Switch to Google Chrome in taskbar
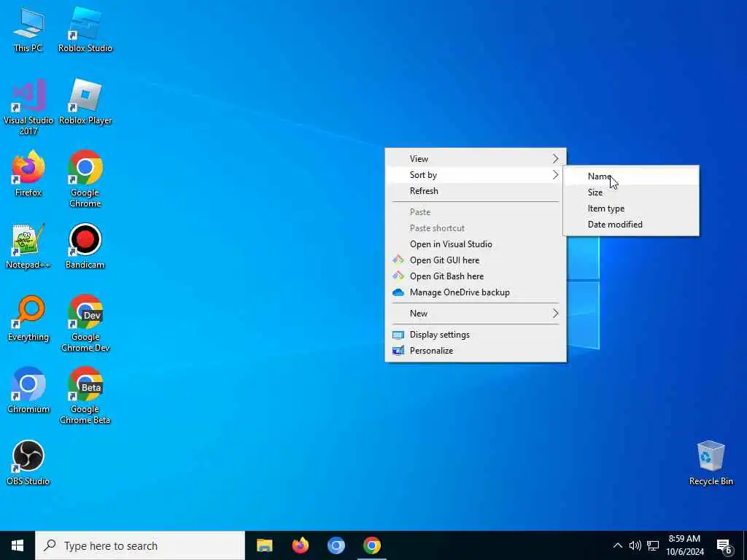Screen dimensions: 747x560 [371, 545]
